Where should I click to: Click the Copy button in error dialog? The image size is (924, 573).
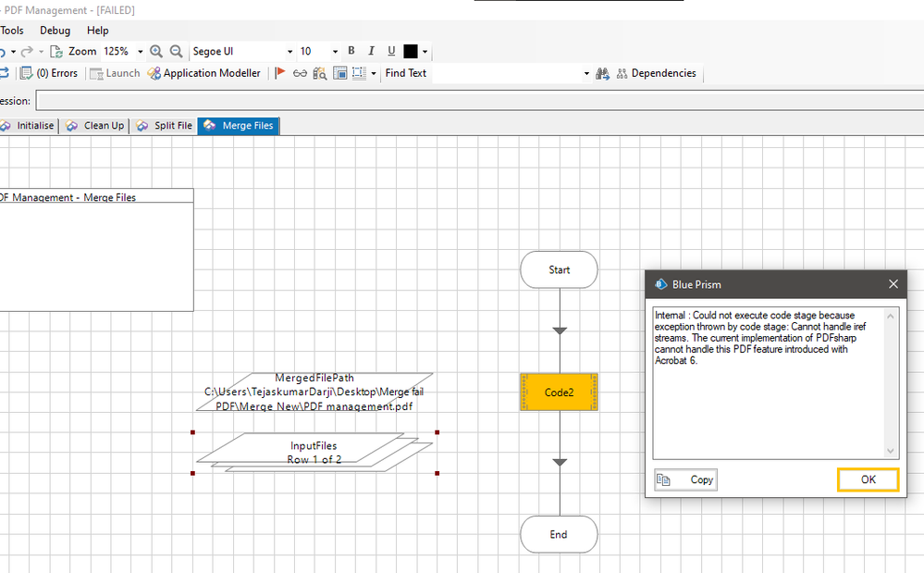pos(686,480)
